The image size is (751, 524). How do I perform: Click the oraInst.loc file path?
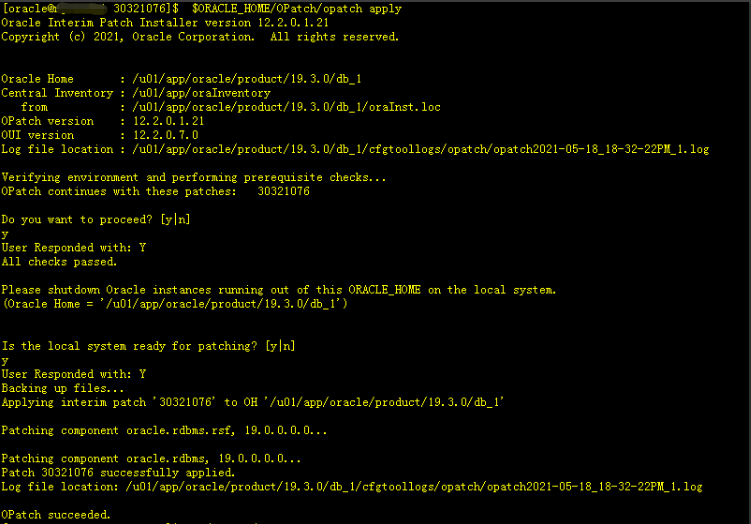click(286, 107)
